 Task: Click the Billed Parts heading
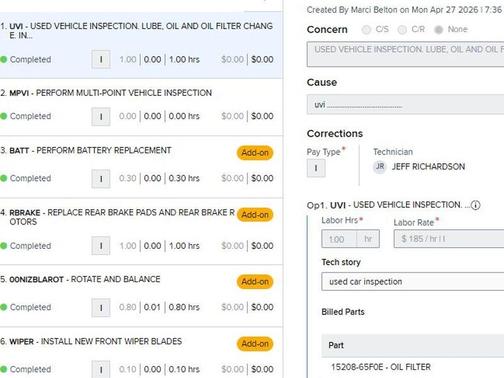pyautogui.click(x=343, y=312)
